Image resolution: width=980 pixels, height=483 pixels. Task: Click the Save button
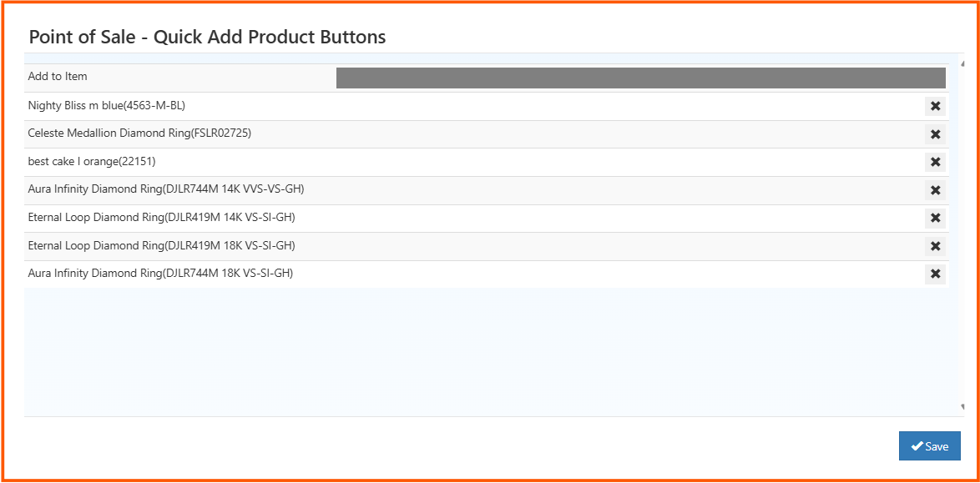point(929,445)
